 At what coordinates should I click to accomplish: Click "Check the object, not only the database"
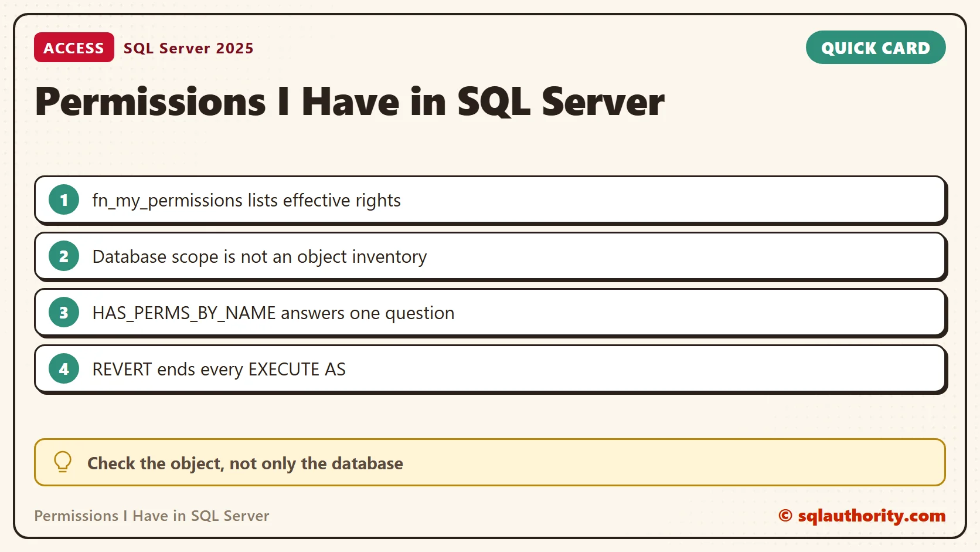coord(245,463)
